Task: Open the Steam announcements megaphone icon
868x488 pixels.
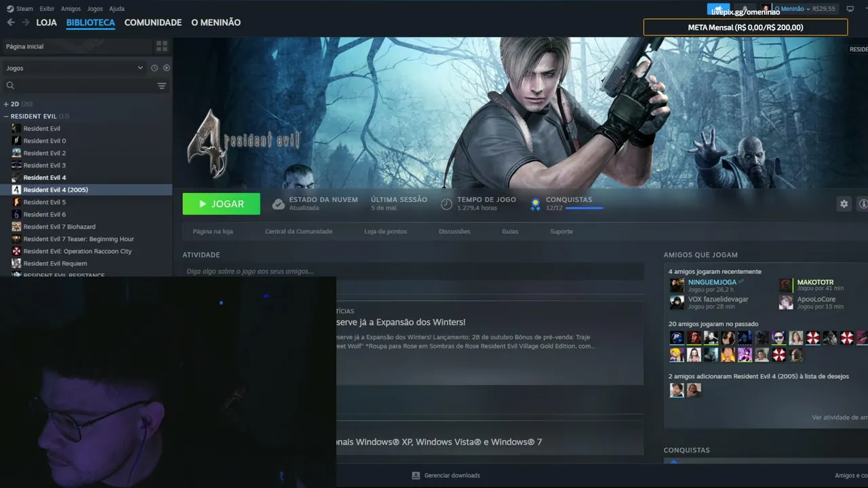Action: (x=718, y=9)
